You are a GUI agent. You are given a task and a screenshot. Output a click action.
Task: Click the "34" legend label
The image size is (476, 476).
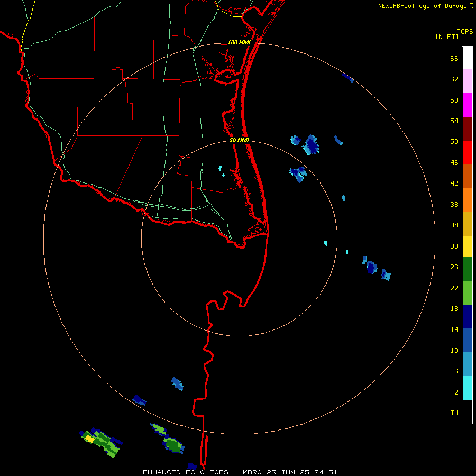[x=454, y=225]
